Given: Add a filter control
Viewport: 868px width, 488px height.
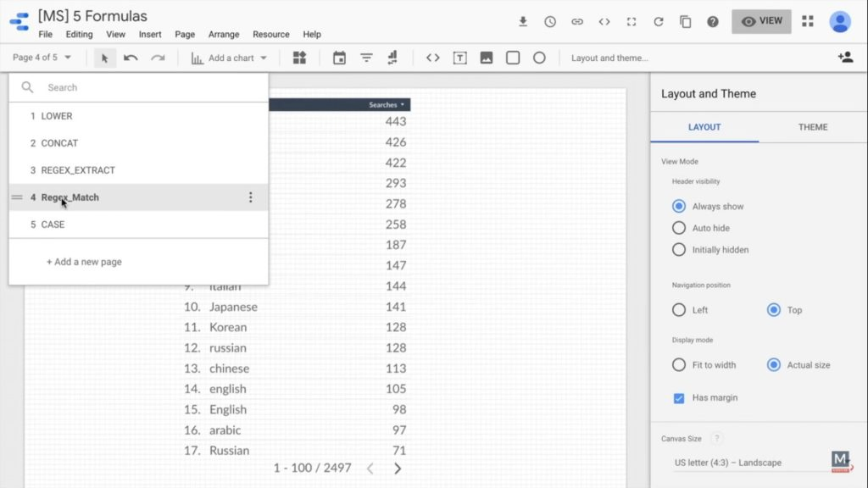Looking at the screenshot, I should coord(366,58).
